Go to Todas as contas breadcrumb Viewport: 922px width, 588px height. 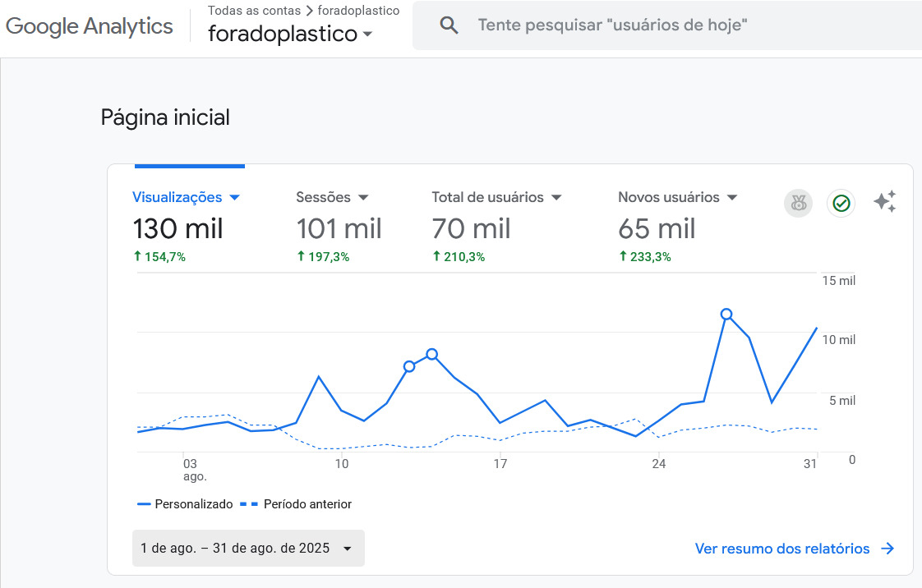click(254, 11)
